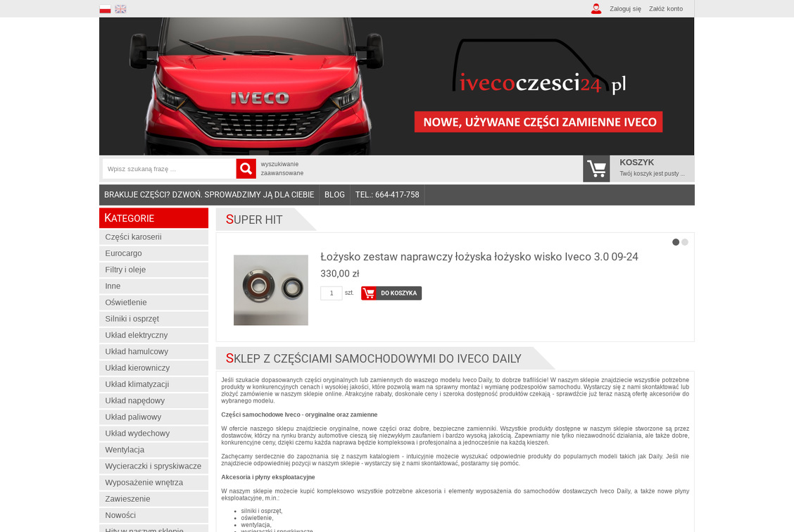Open Części karoserii category
This screenshot has width=794, height=532.
coord(153,237)
